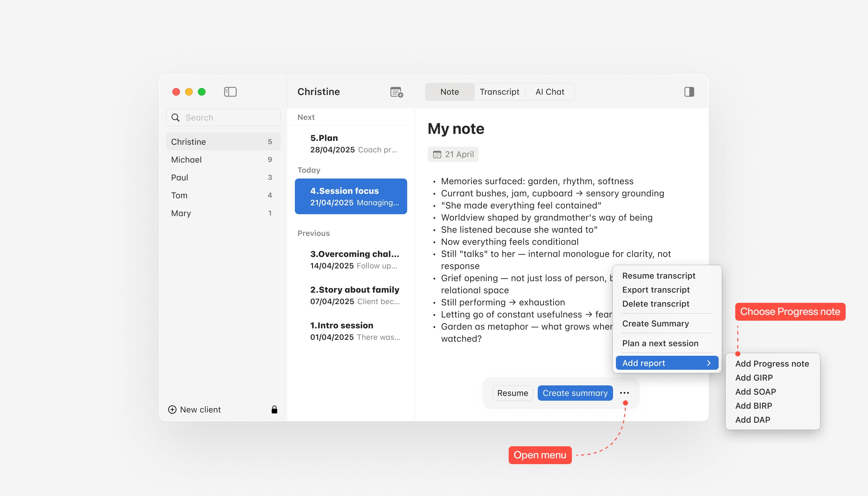
Task: Click the lock icon in sidebar
Action: (x=274, y=410)
